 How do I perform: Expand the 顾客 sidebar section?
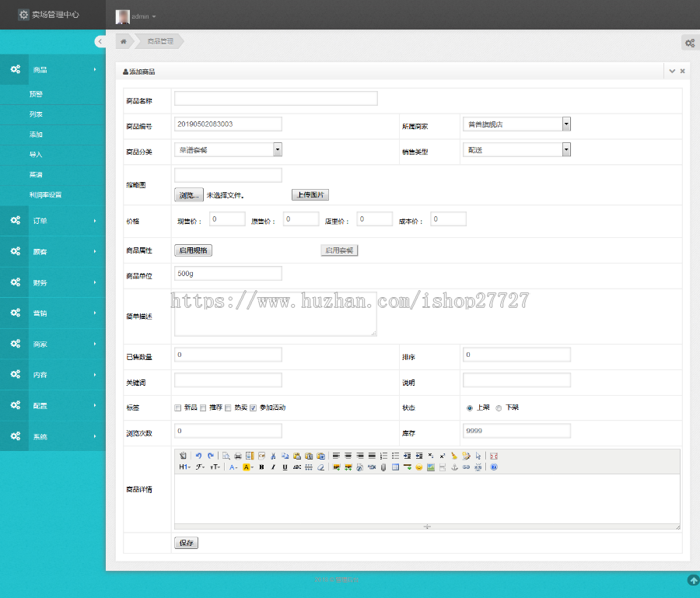coord(53,252)
